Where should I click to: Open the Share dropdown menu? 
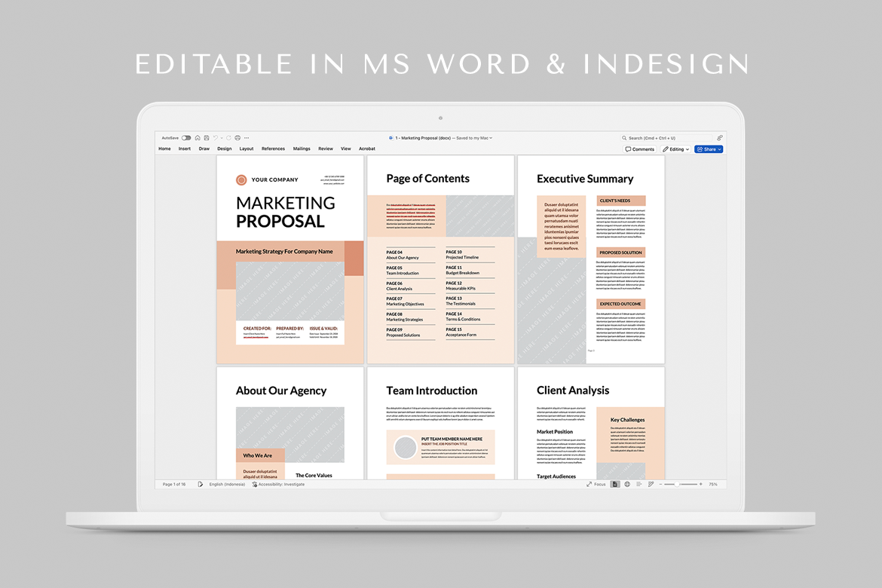pos(709,149)
